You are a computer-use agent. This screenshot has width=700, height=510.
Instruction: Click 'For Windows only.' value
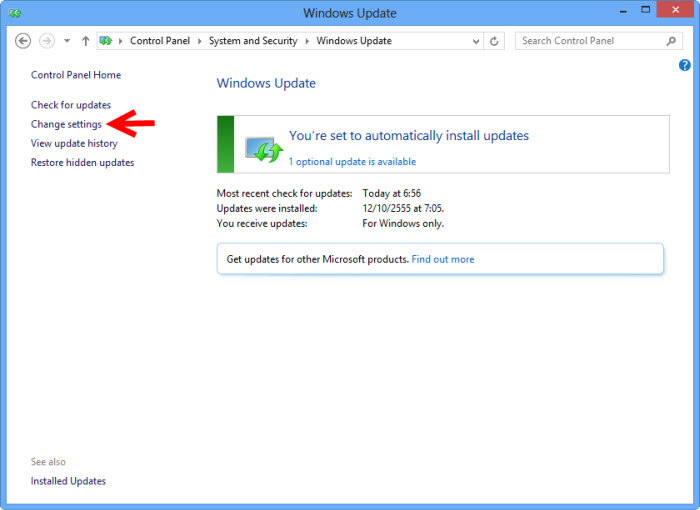pyautogui.click(x=403, y=223)
